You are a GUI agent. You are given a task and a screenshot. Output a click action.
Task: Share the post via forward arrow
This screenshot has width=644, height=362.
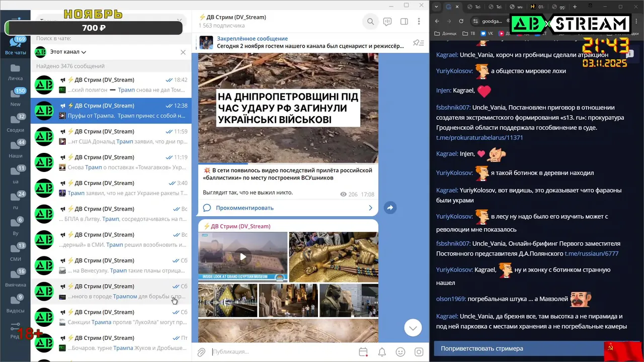(390, 207)
